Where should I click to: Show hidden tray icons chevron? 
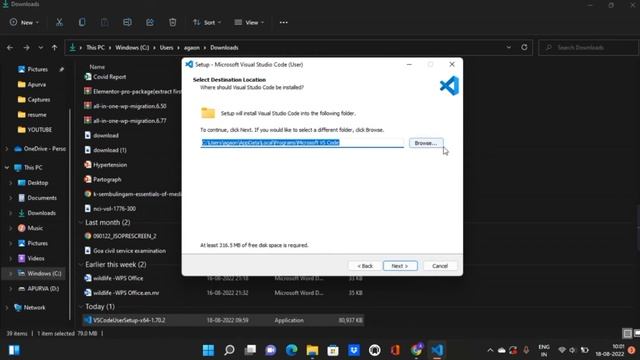pos(490,350)
